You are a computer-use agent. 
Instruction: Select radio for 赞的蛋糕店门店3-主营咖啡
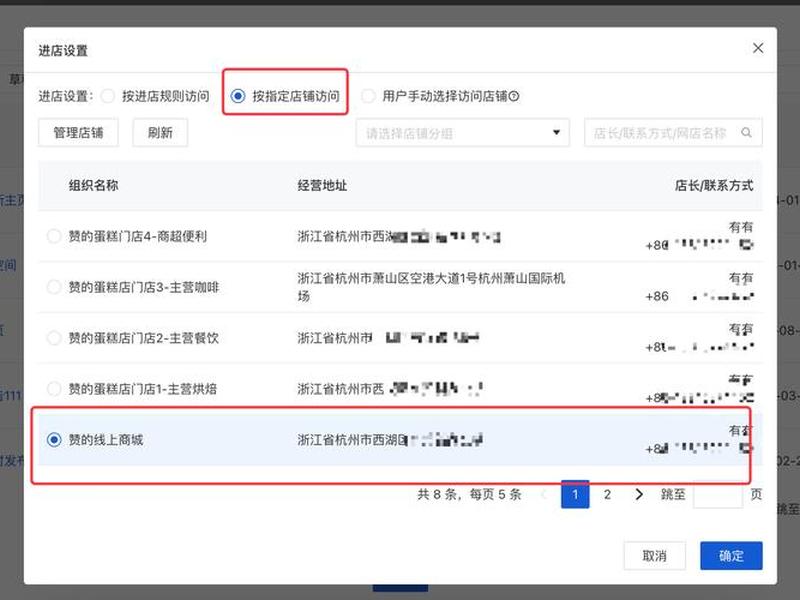(54, 287)
